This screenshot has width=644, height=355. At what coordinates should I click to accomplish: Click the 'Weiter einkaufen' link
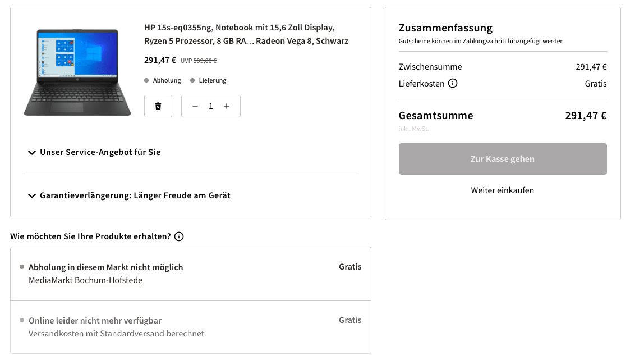pos(503,190)
